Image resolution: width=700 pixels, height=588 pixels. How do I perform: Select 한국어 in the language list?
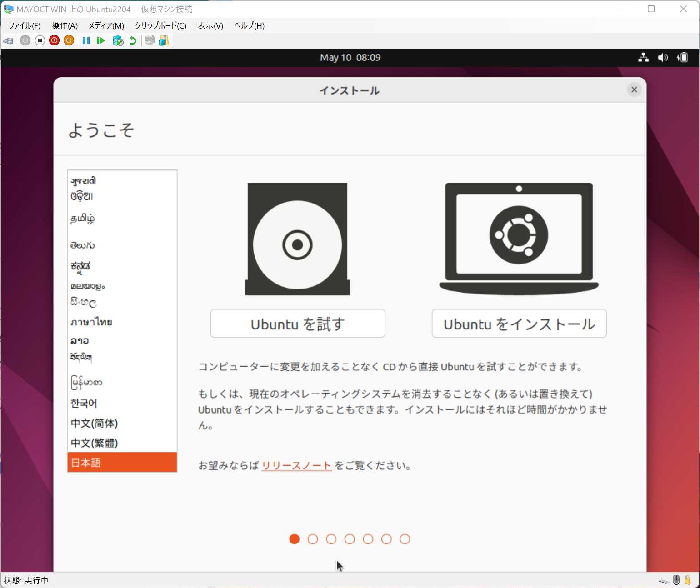pyautogui.click(x=84, y=403)
